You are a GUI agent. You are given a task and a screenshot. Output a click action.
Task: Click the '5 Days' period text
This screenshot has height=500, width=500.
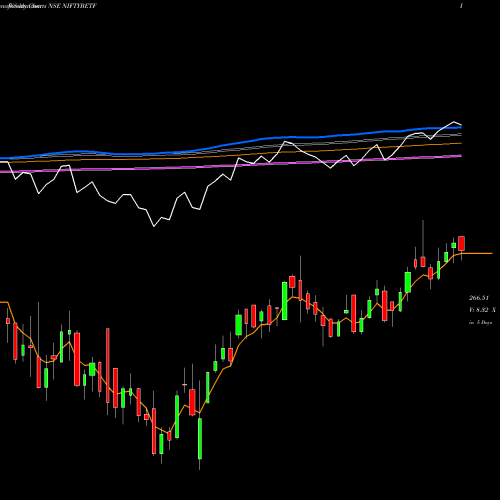tap(484, 322)
